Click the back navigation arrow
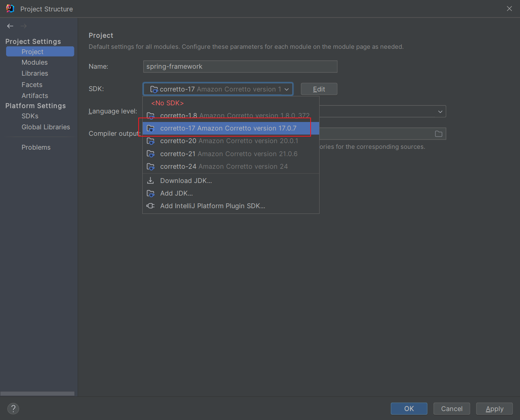This screenshot has width=520, height=420. pos(10,26)
